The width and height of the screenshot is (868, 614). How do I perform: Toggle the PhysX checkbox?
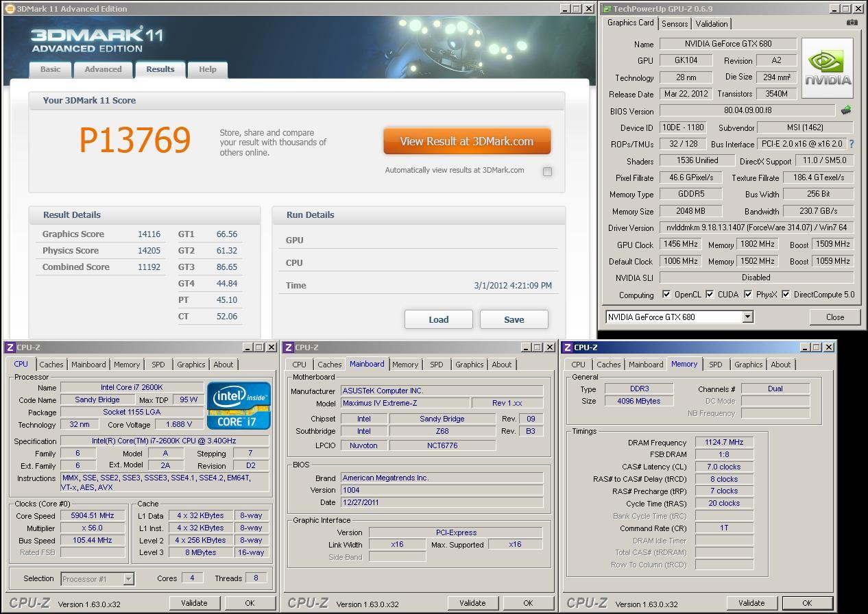pyautogui.click(x=748, y=295)
